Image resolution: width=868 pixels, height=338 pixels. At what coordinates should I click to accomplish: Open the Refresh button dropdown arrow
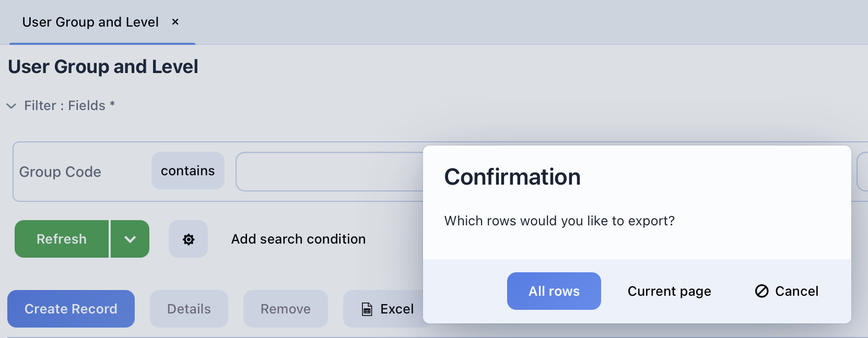click(x=130, y=239)
